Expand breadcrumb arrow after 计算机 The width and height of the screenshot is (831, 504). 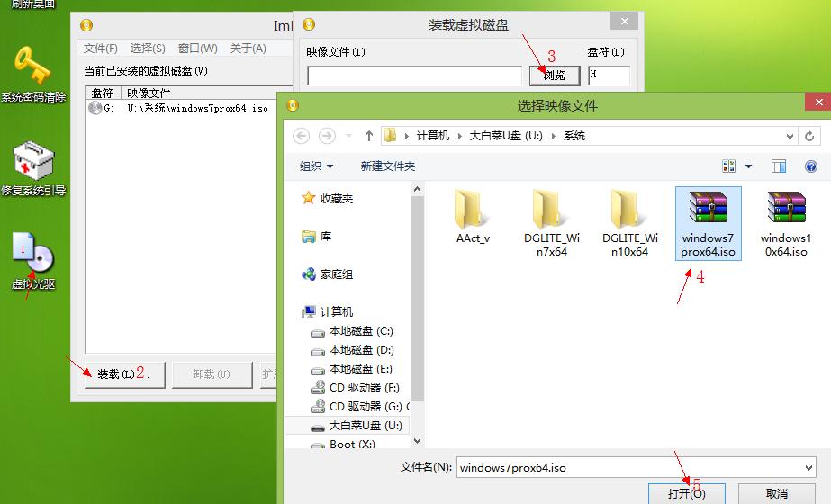point(459,136)
